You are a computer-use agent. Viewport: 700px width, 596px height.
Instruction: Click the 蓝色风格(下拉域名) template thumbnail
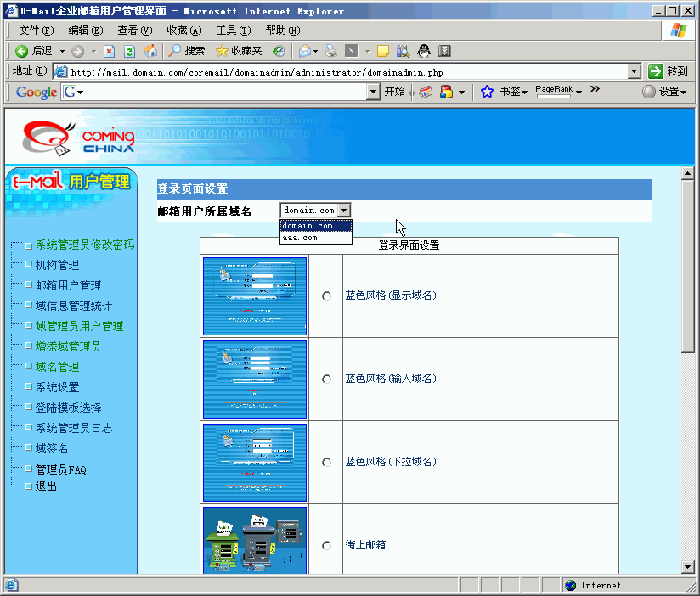point(255,463)
